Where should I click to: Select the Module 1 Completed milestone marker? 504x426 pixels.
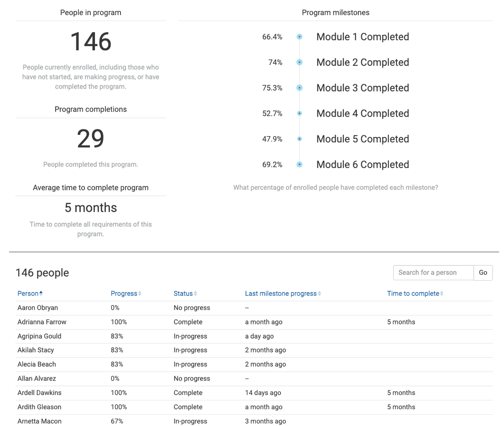click(x=299, y=37)
